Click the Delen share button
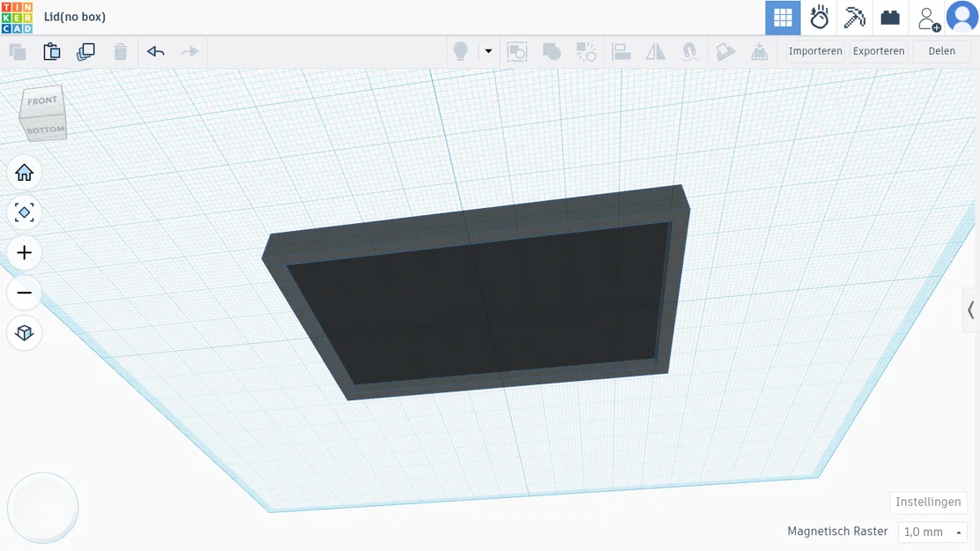This screenshot has height=551, width=980. (x=941, y=51)
